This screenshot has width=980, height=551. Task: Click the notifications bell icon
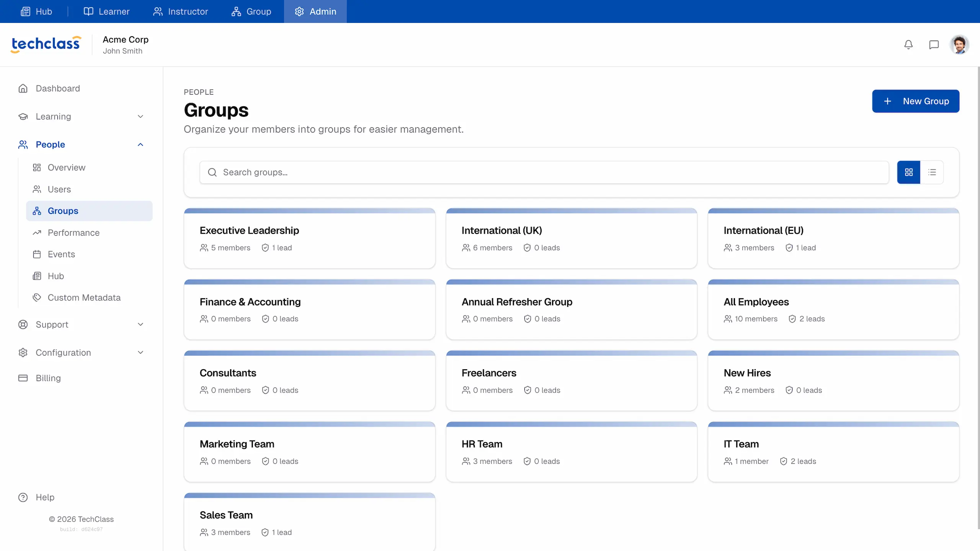coord(908,45)
